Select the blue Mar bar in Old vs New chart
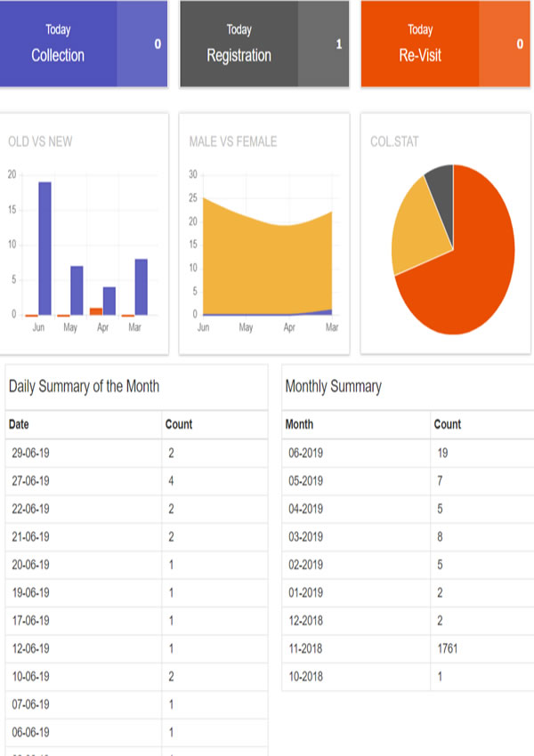 141,286
